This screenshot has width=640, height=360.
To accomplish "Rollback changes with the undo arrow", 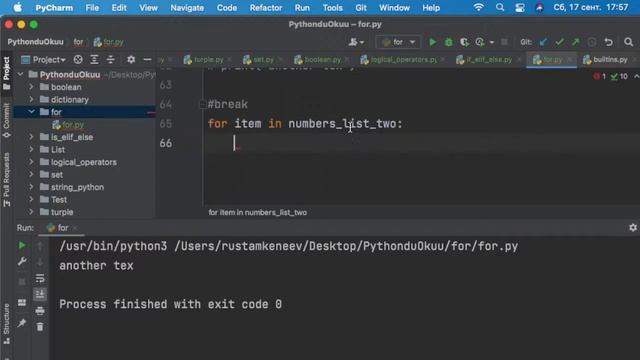I will pyautogui.click(x=609, y=42).
